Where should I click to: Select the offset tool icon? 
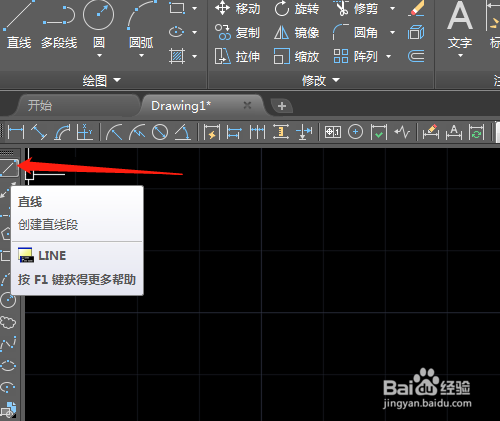point(416,56)
